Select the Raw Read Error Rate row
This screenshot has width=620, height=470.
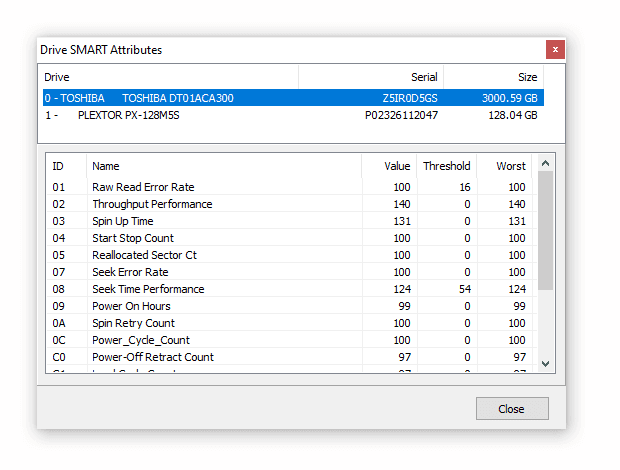(292, 187)
